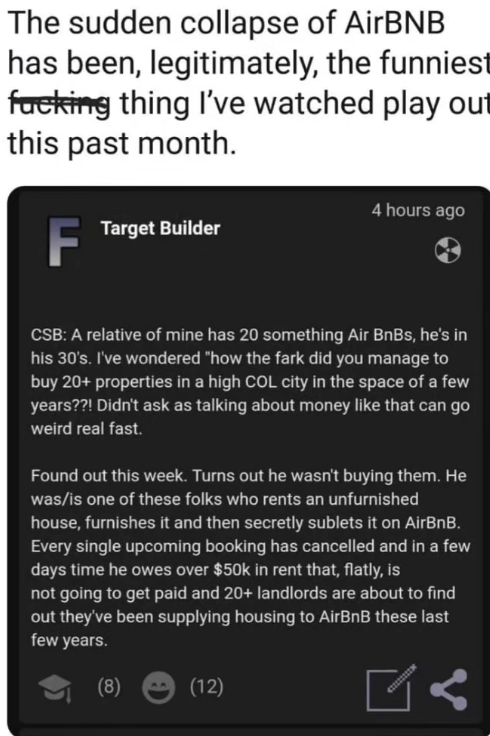The width and height of the screenshot is (490, 736).
Task: Click the 4 hours ago timestamp
Action: [x=418, y=210]
